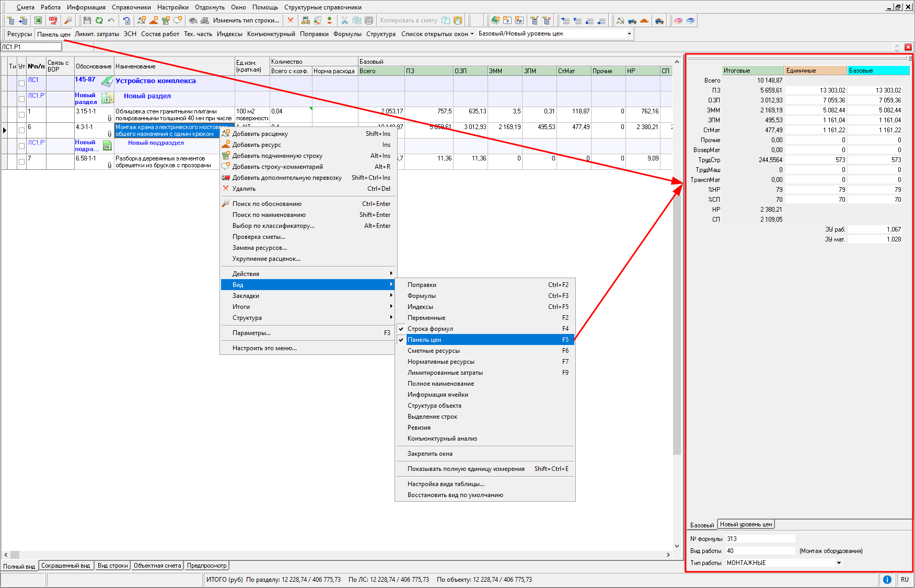The height and width of the screenshot is (588, 915).
Task: Click the Изменить тип строки button
Action: [x=246, y=20]
